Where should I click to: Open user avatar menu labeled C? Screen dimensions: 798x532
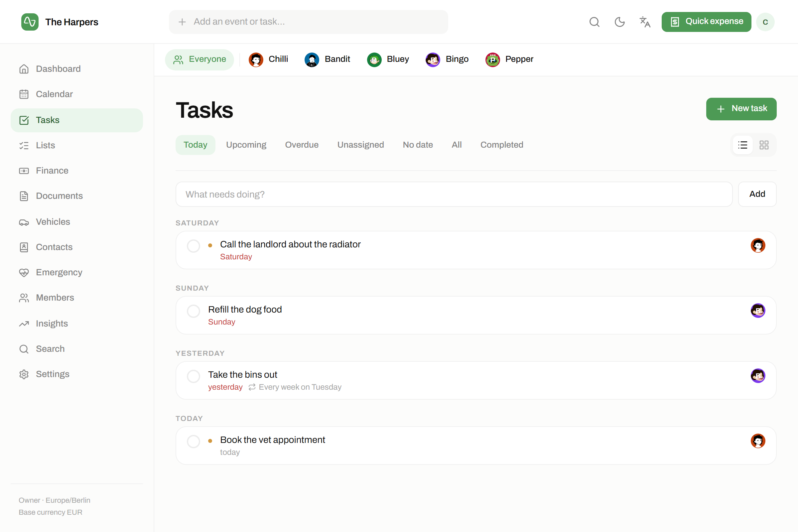pyautogui.click(x=765, y=22)
